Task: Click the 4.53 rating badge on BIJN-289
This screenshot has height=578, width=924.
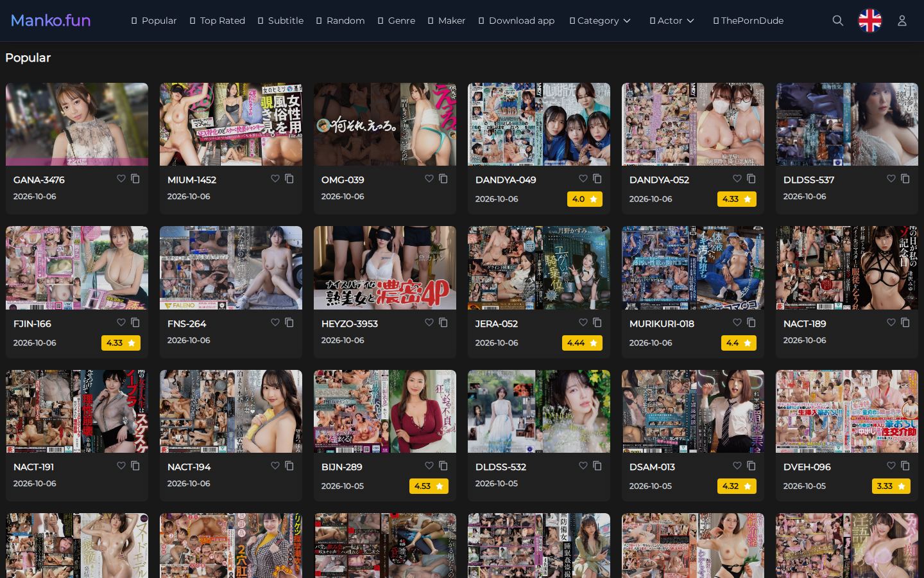Action: 429,486
